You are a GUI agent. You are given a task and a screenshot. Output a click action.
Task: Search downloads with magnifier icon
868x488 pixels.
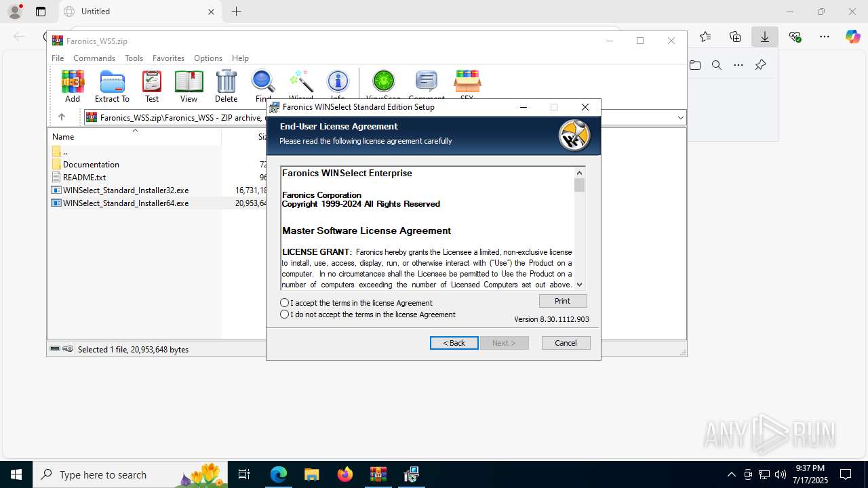(x=717, y=65)
